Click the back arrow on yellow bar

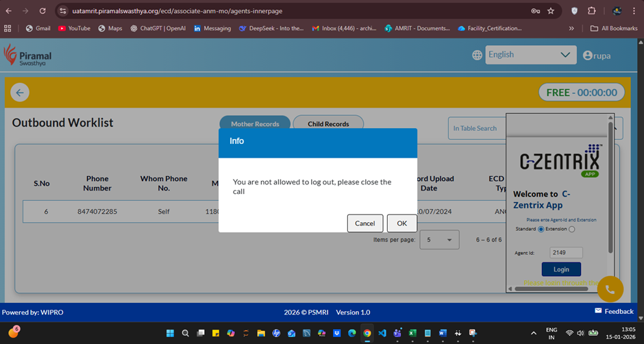[x=19, y=93]
